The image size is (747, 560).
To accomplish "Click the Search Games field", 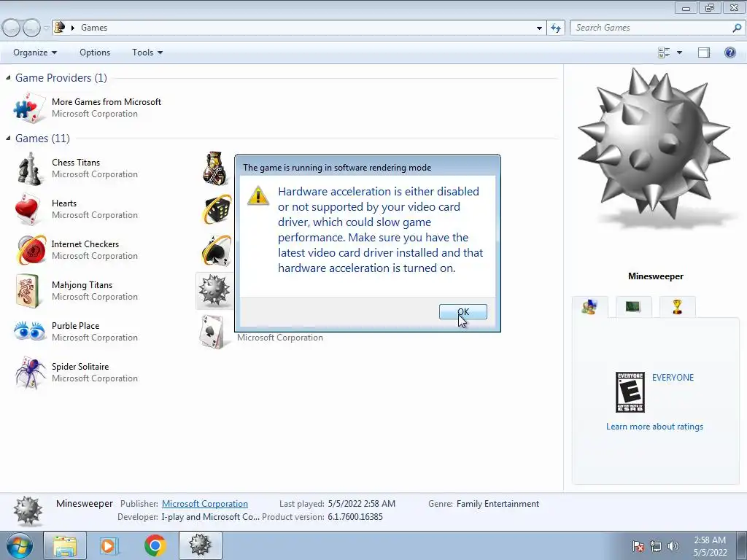I will [650, 28].
